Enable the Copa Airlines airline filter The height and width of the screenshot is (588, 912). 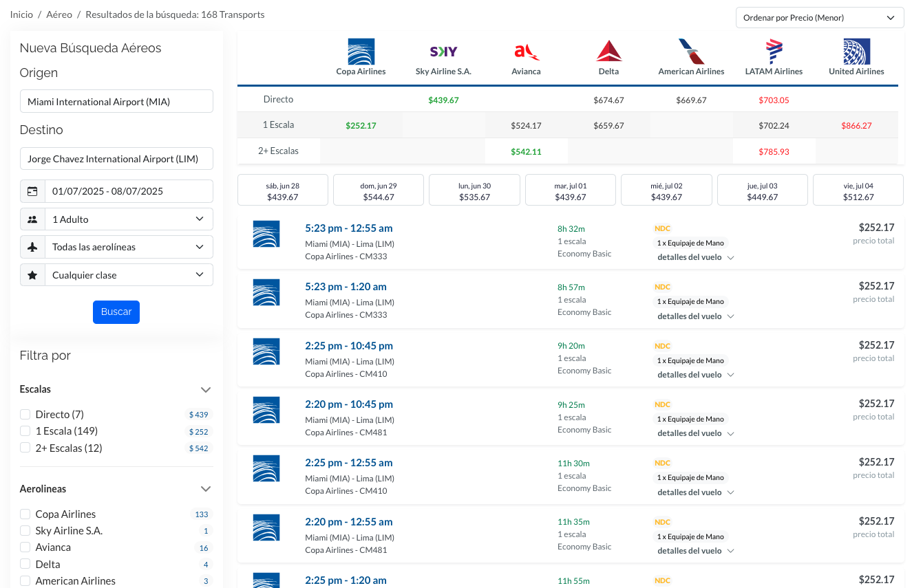coord(25,514)
